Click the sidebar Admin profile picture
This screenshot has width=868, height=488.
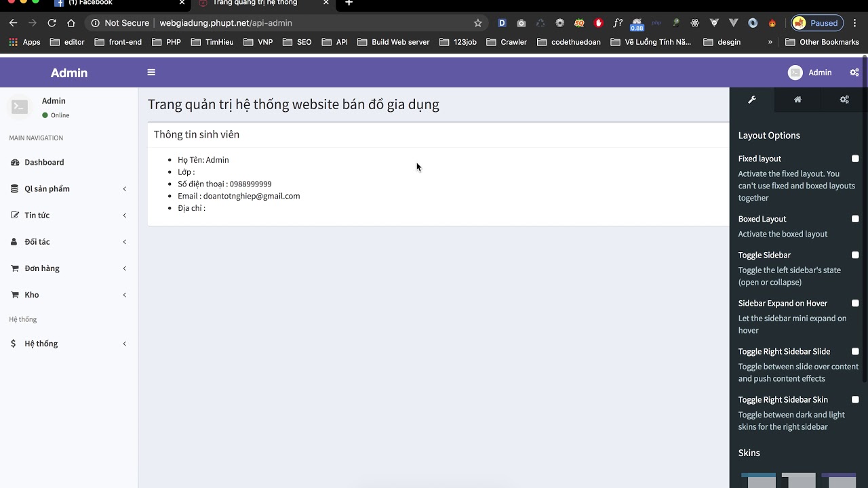pos(20,107)
